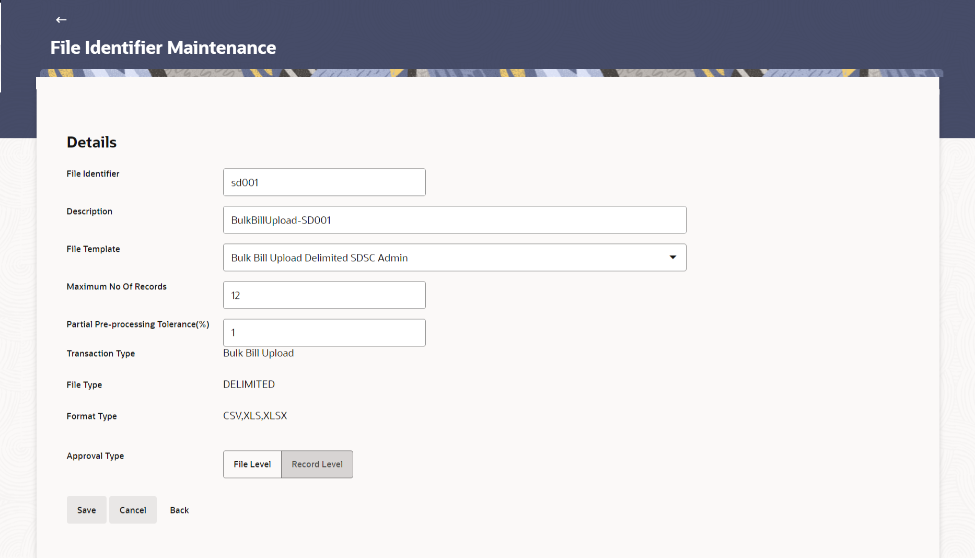975x560 pixels.
Task: Click the File Identifier label
Action: (93, 174)
